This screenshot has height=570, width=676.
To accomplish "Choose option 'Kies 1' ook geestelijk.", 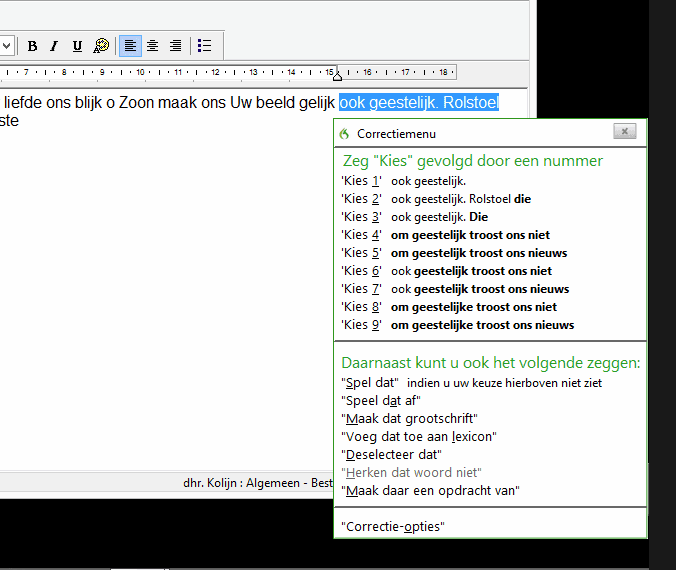I will [x=403, y=181].
